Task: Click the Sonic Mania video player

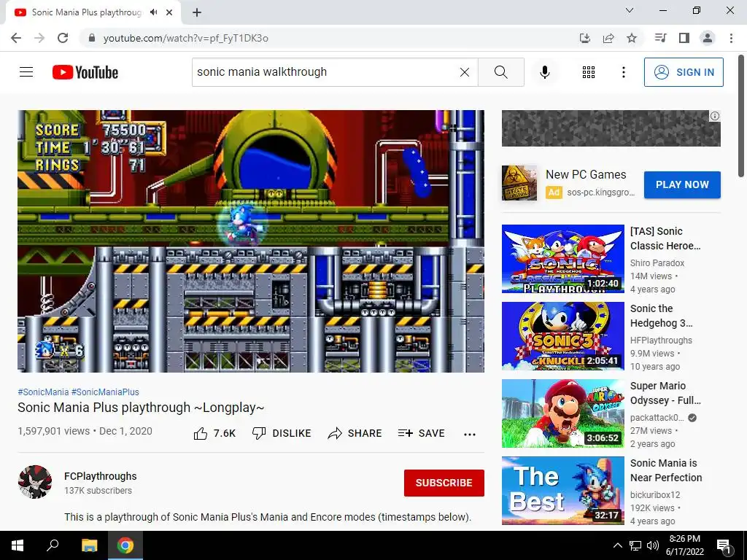Action: [x=251, y=241]
